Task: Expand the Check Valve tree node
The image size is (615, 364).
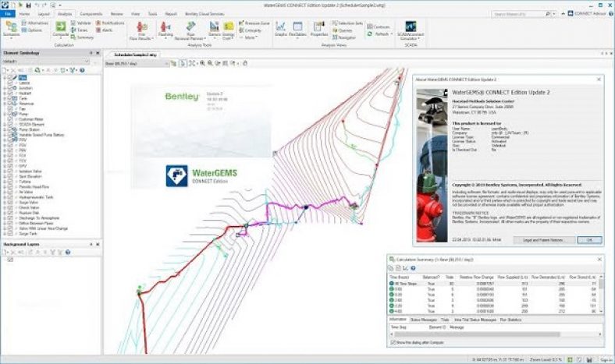Action: [x=5, y=207]
